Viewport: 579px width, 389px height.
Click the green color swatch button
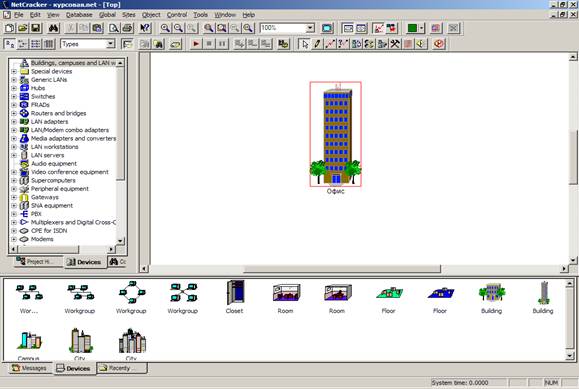[412, 28]
